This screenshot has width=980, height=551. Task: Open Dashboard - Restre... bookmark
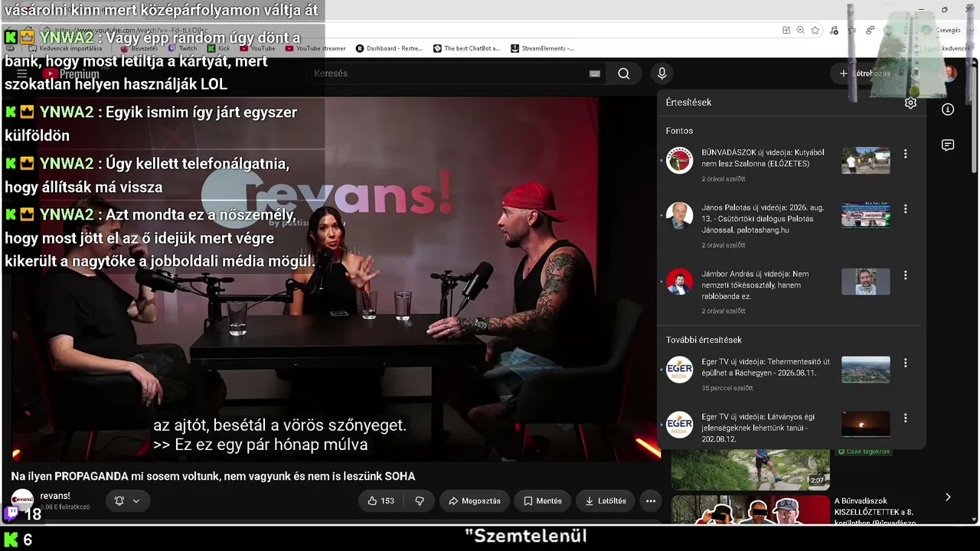tap(389, 48)
